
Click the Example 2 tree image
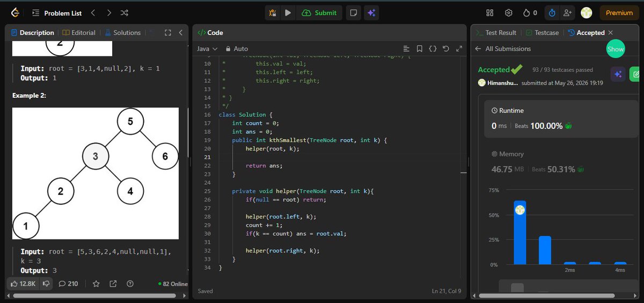[96, 174]
